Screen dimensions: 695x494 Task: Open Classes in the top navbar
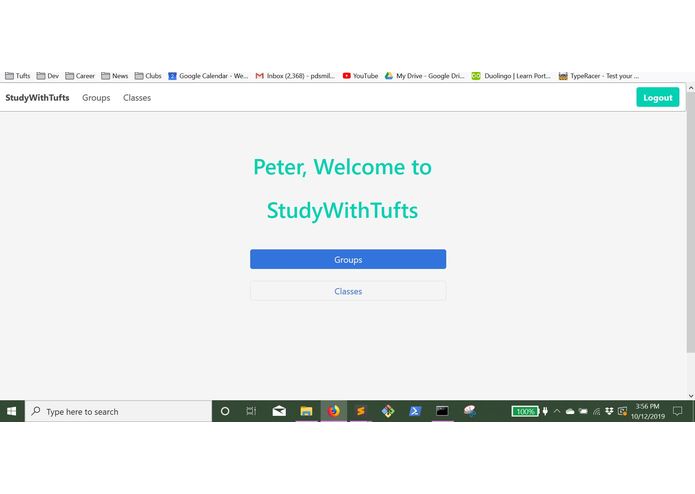(137, 97)
